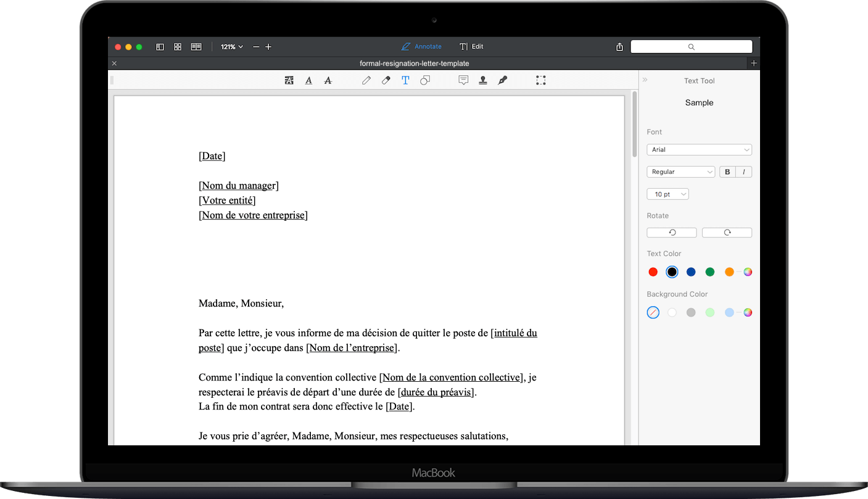
Task: Select the shapes tool
Action: [425, 80]
